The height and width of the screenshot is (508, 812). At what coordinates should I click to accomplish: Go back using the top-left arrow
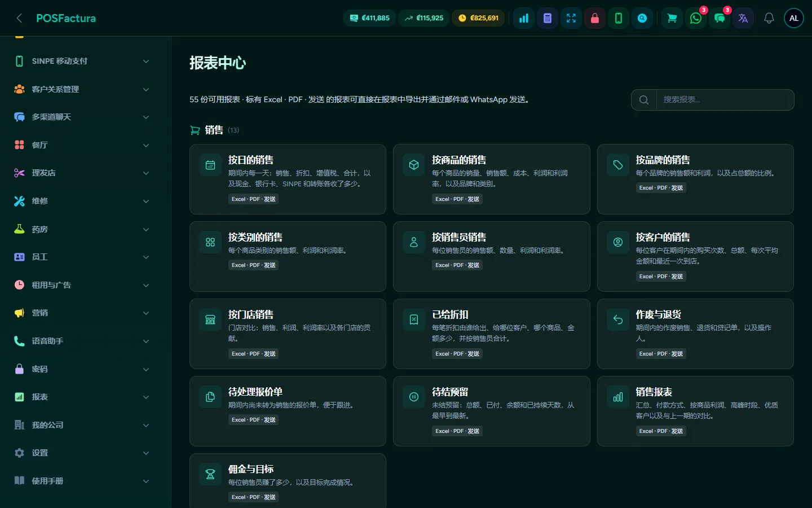[x=19, y=18]
